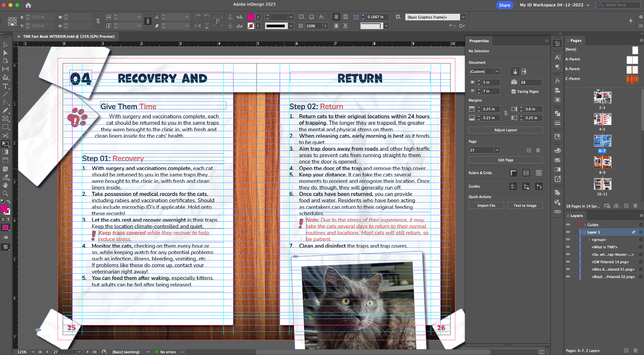Viewport: 644px width, 355px height.
Task: Select the Hand tool
Action: coord(5,185)
